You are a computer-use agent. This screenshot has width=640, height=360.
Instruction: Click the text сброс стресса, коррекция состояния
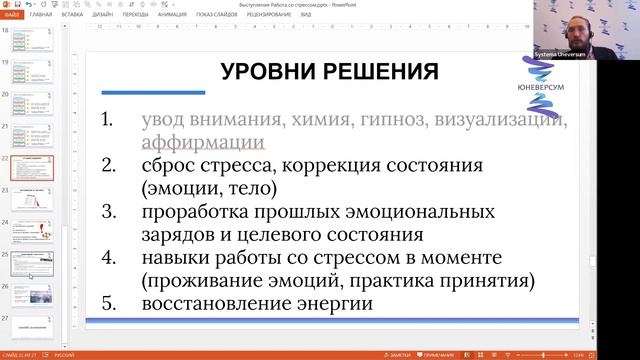click(x=312, y=165)
